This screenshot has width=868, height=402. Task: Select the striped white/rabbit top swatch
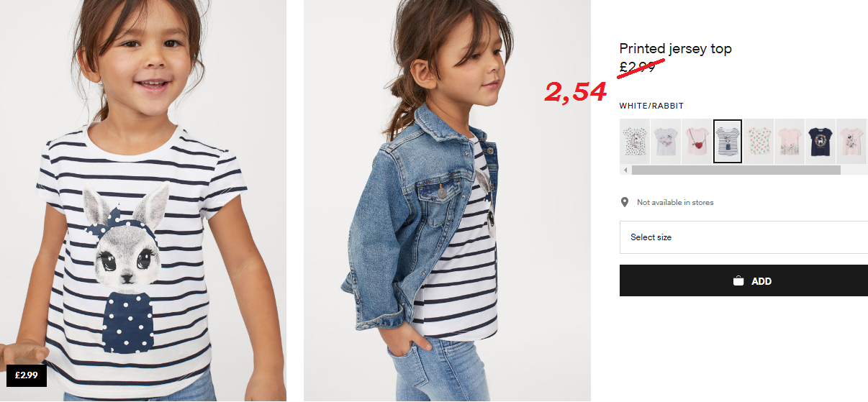click(x=728, y=142)
